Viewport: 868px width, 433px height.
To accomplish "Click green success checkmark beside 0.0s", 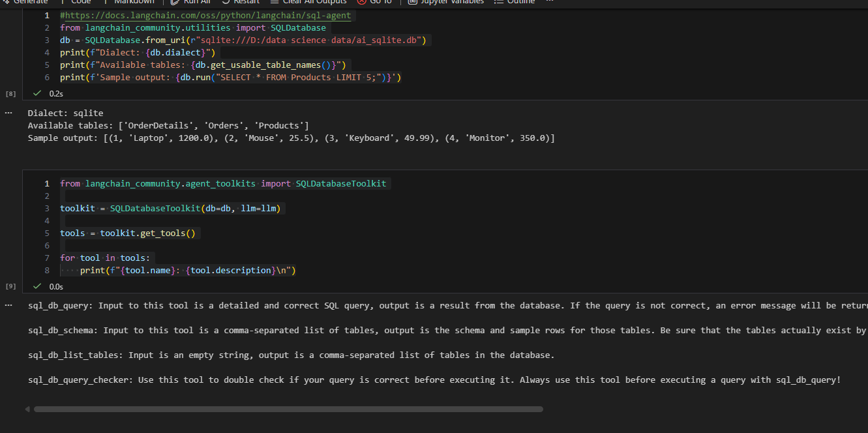I will point(37,286).
